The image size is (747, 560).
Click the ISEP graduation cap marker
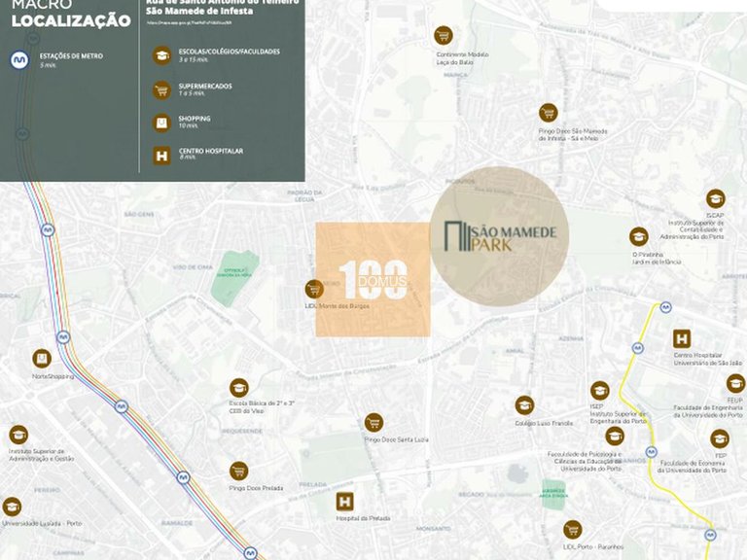point(600,391)
